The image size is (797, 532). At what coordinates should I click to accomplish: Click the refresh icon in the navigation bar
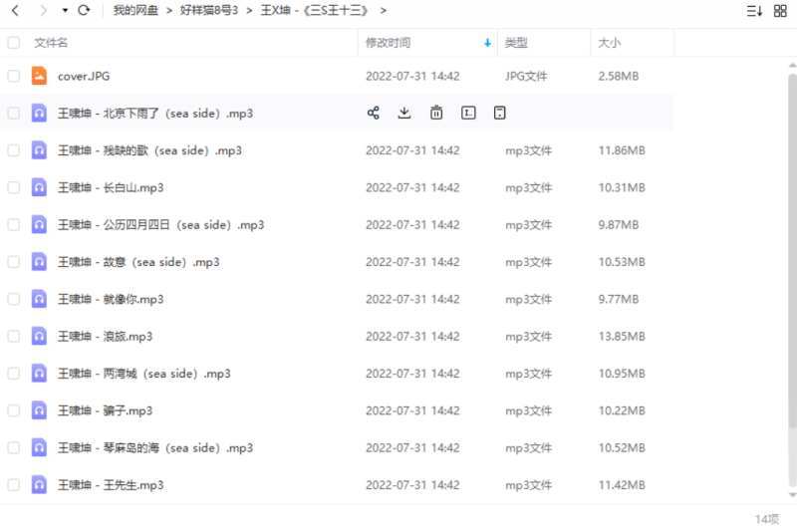(84, 10)
